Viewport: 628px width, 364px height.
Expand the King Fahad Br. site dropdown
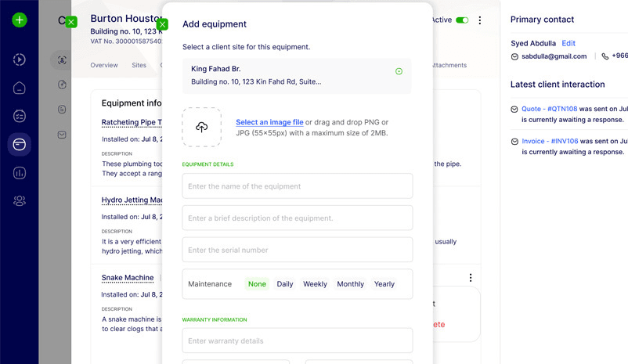pos(399,71)
